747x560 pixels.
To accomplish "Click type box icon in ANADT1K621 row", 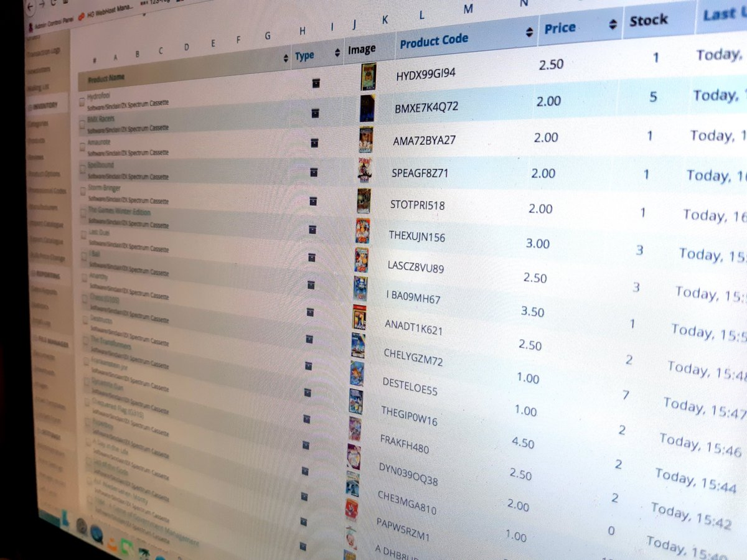I will pyautogui.click(x=310, y=312).
